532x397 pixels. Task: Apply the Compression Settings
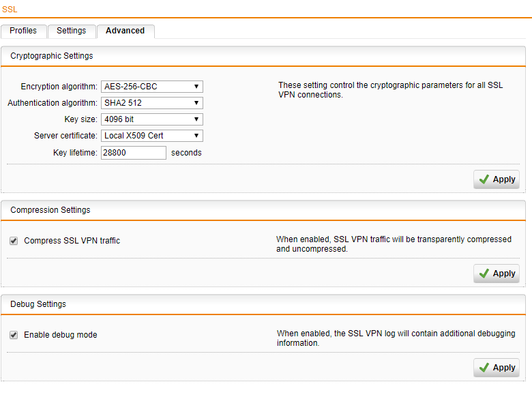(497, 274)
